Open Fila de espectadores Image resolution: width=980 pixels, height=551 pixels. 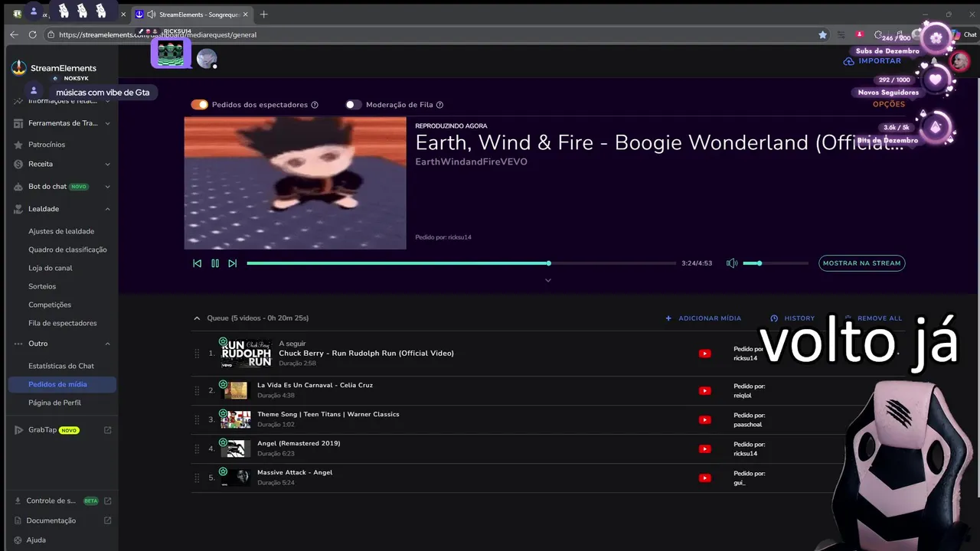pos(63,323)
